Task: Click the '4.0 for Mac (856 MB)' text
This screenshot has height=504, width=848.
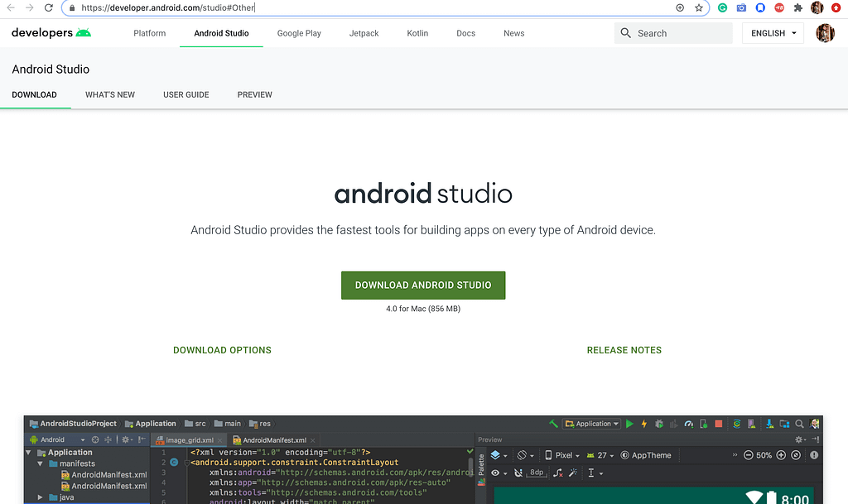Action: [x=423, y=309]
